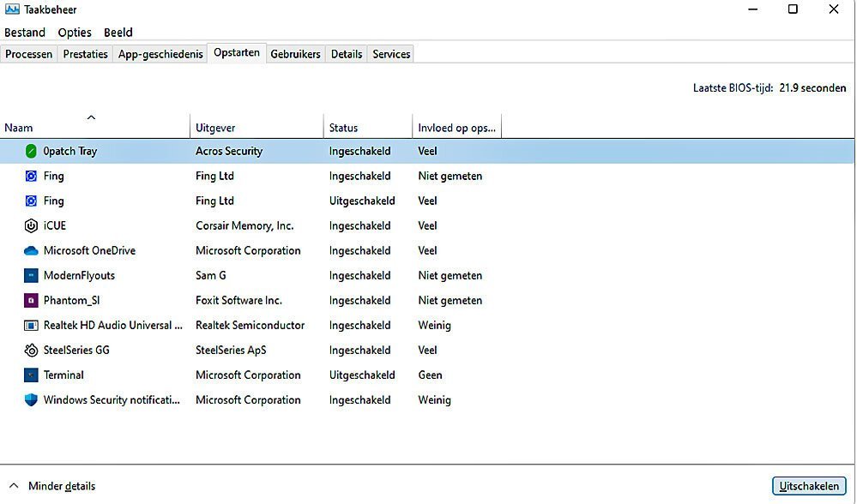Close the Taakbeheer window

tap(834, 9)
